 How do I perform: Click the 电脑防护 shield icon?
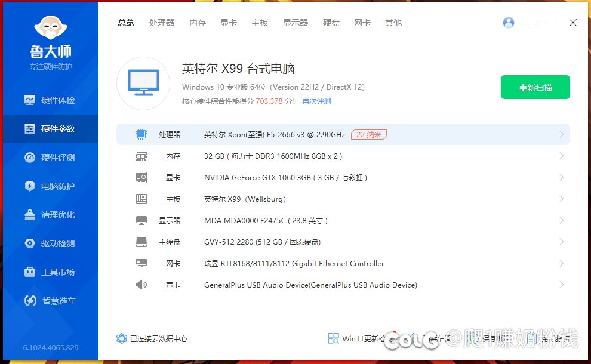tap(30, 186)
